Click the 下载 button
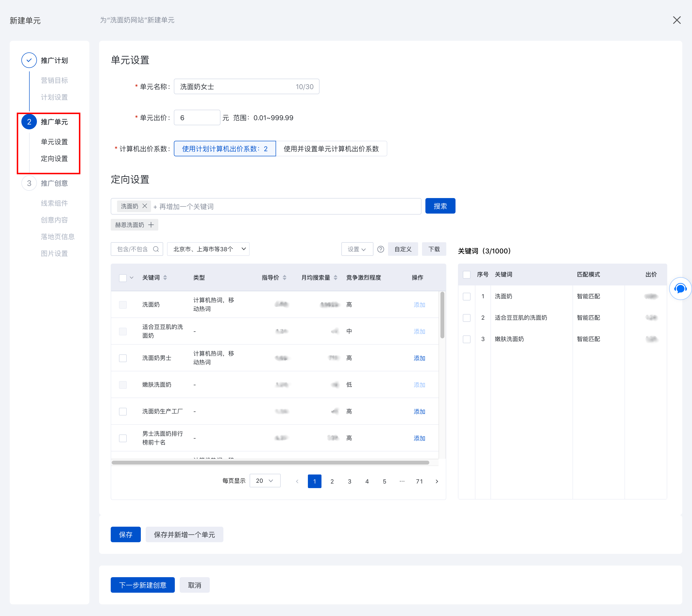The height and width of the screenshot is (616, 692). (434, 249)
